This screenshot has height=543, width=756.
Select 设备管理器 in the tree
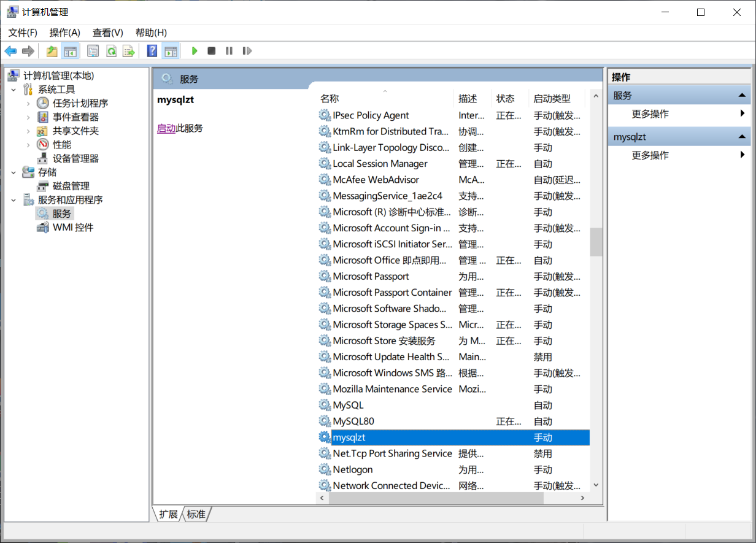tap(75, 158)
